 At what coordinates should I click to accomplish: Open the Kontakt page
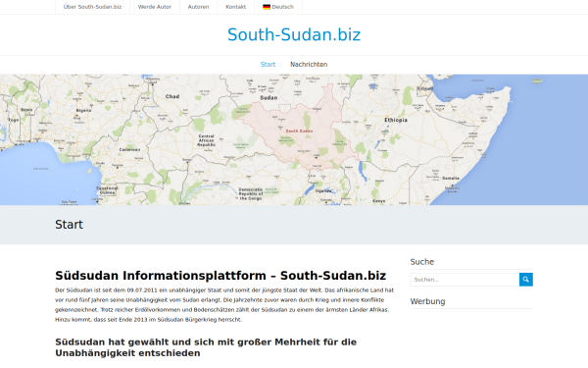(x=236, y=7)
